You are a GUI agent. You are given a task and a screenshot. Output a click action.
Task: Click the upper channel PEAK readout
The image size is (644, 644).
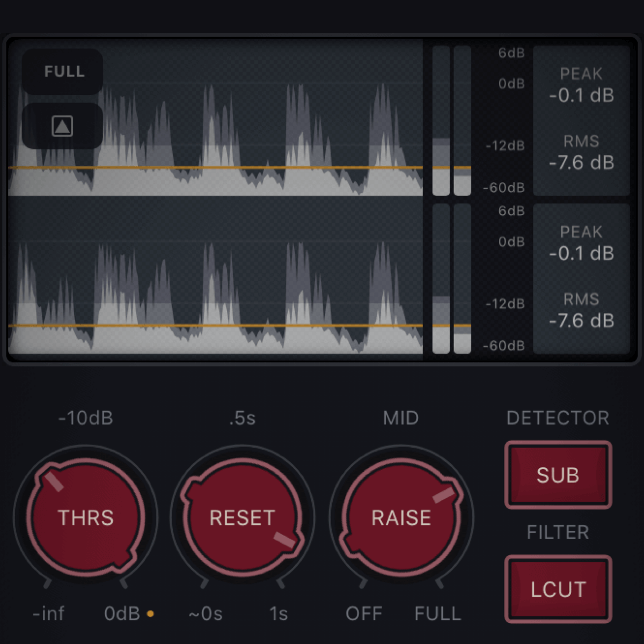click(x=581, y=86)
